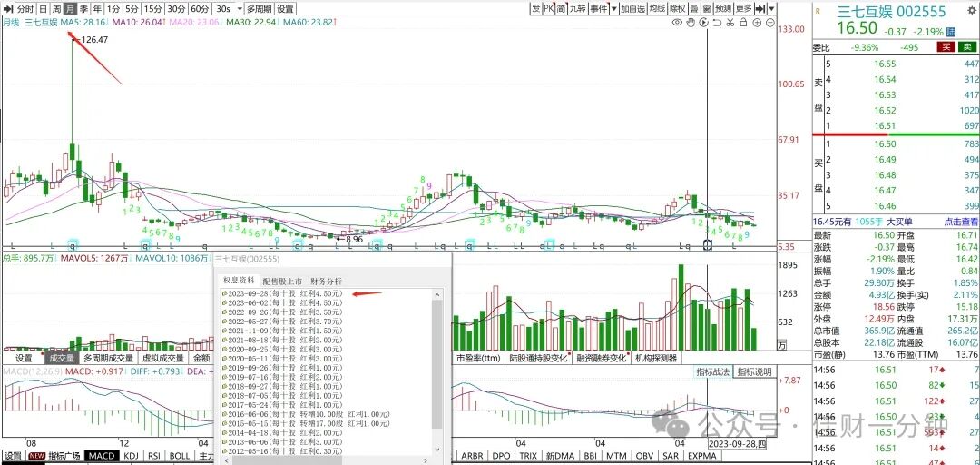Click the 窗 window toolbar icon

(707, 8)
